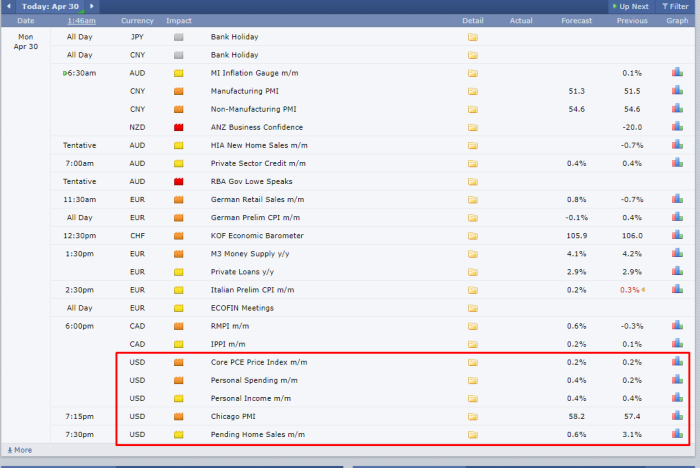Click the Forecast column header
The height and width of the screenshot is (468, 700).
point(576,21)
